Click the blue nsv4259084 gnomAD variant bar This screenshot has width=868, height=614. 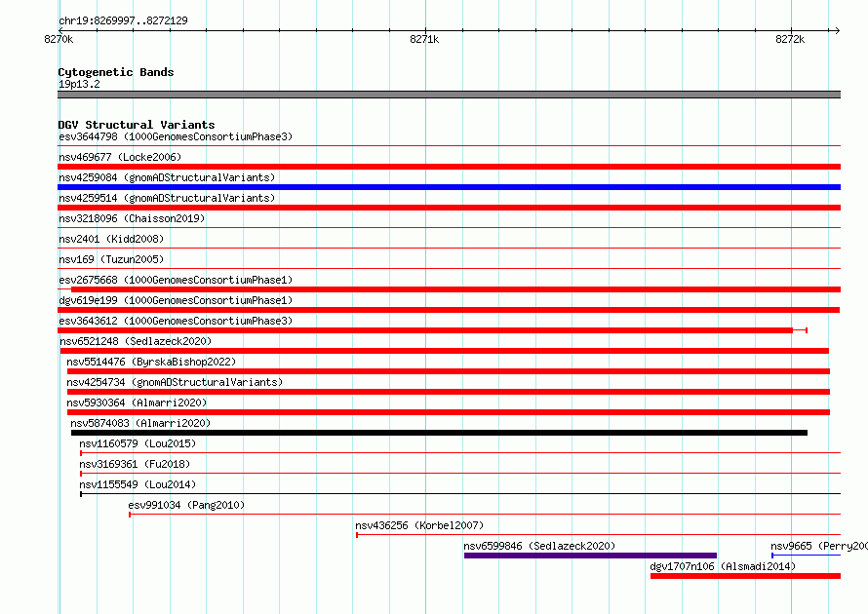(x=449, y=187)
